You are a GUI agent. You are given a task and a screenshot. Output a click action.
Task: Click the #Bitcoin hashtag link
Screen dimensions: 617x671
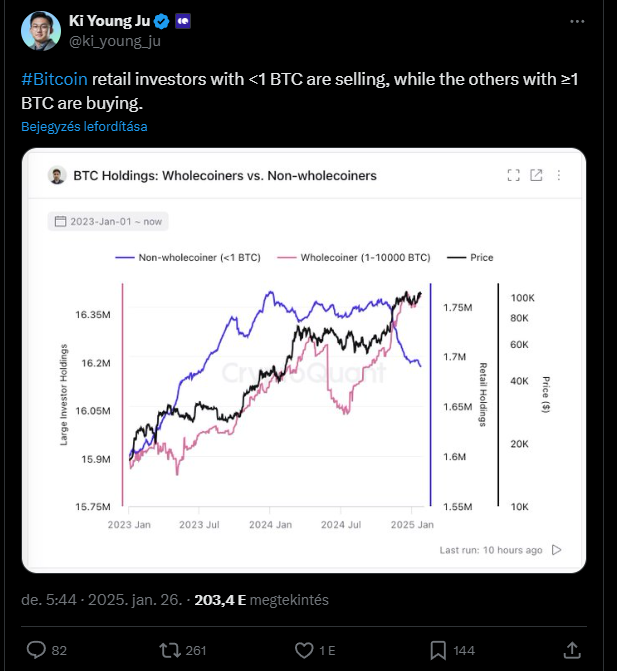pos(54,80)
